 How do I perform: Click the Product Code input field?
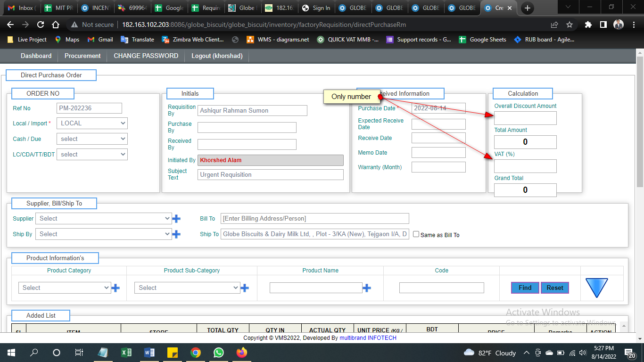pyautogui.click(x=442, y=288)
